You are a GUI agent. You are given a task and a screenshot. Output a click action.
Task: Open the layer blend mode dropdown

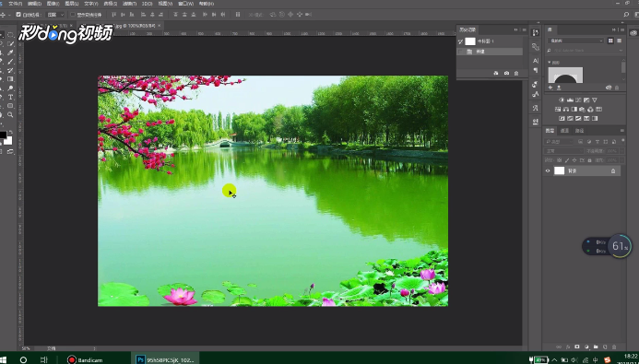563,151
